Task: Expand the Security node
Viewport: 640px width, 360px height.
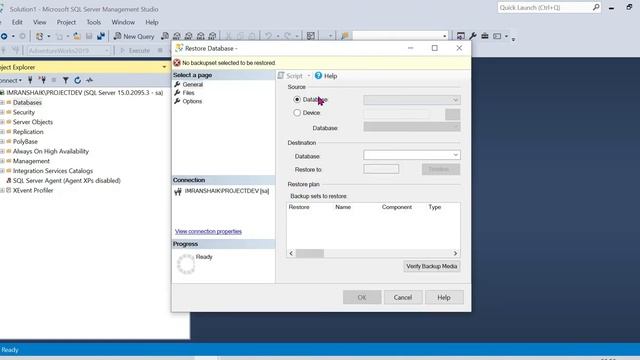Action: point(2,112)
